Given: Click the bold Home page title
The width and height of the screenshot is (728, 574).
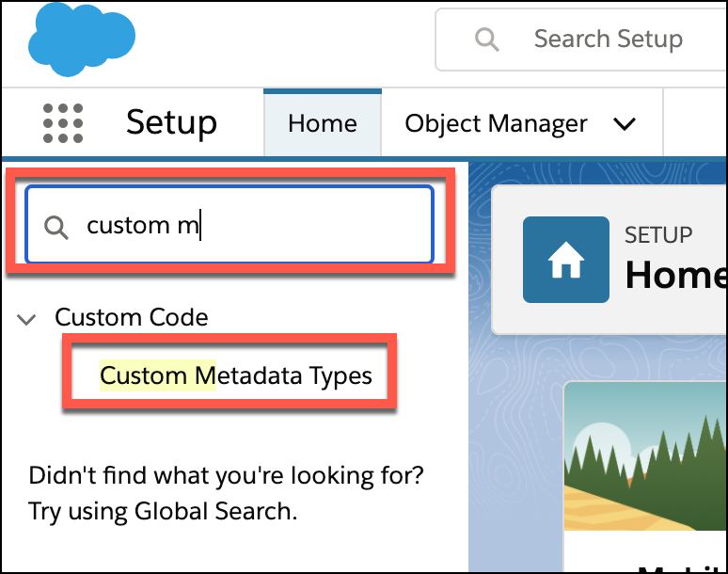Looking at the screenshot, I should coord(676,275).
